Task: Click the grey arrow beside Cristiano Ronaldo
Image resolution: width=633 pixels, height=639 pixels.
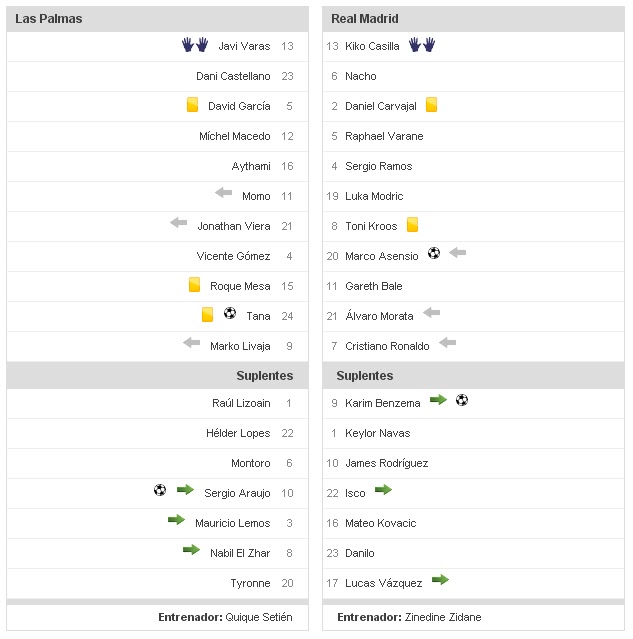Action: (447, 344)
